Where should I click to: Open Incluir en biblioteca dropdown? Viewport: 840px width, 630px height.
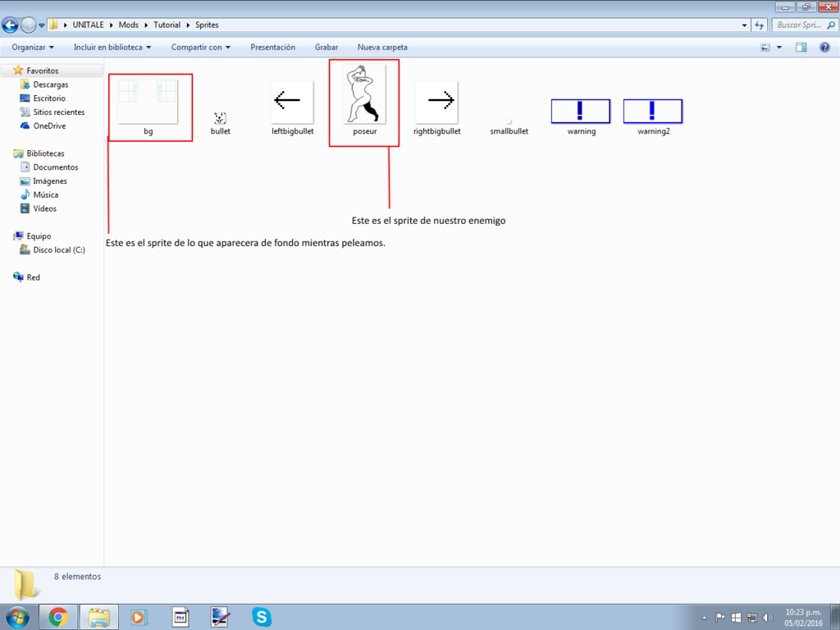(x=112, y=47)
